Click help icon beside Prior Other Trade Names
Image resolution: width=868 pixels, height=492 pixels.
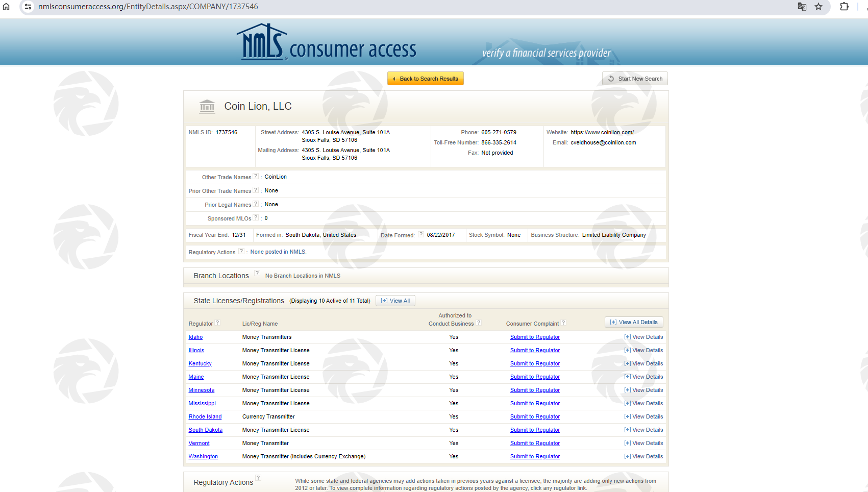256,190
